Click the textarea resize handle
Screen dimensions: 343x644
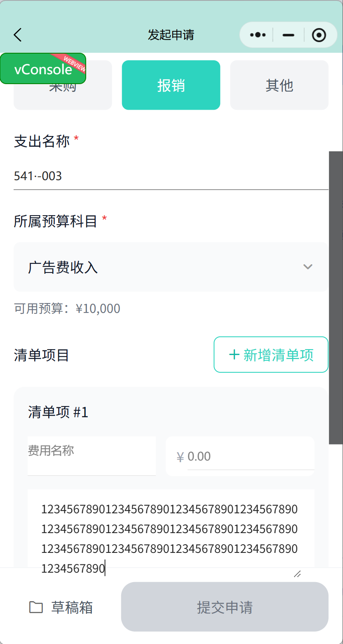tap(297, 573)
